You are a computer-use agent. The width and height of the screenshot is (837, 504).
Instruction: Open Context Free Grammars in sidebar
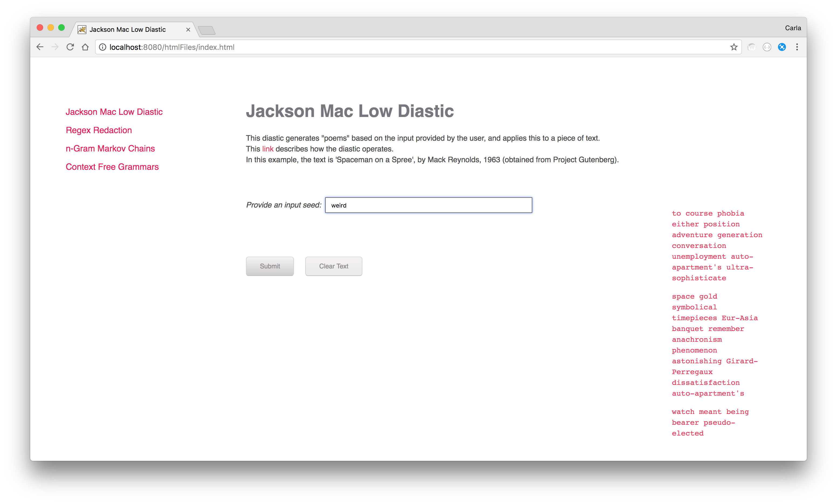pyautogui.click(x=112, y=167)
